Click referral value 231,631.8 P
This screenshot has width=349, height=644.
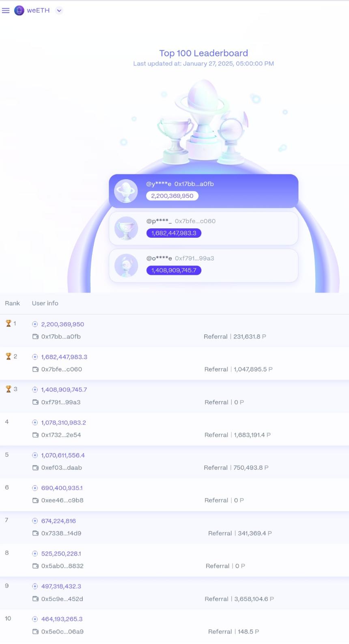click(250, 336)
